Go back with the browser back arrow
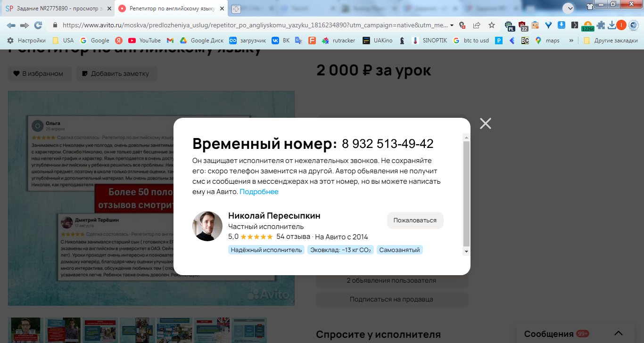 (x=11, y=25)
